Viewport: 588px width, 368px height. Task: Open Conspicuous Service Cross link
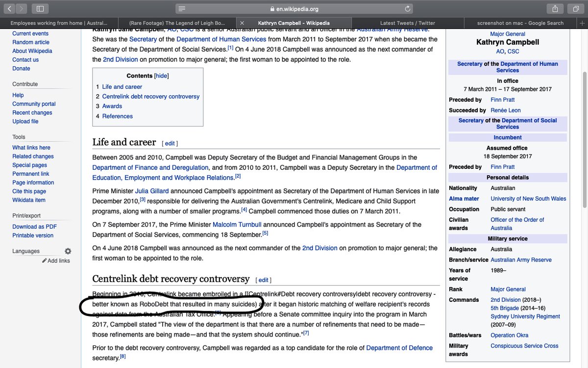click(x=524, y=346)
